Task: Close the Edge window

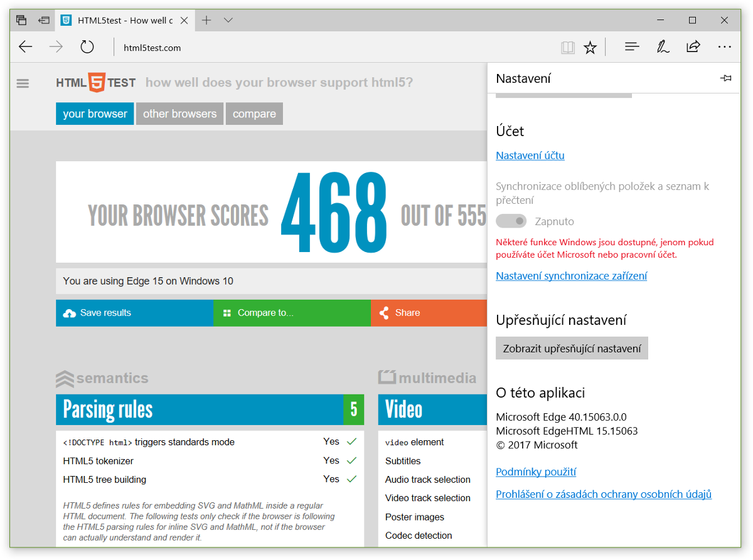Action: pos(725,20)
